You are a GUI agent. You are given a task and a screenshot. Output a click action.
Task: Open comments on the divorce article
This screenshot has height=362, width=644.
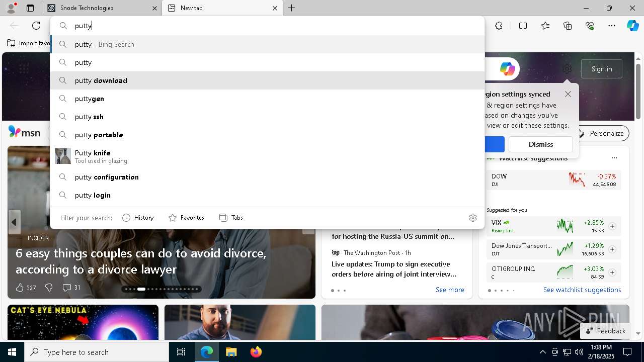(x=71, y=288)
